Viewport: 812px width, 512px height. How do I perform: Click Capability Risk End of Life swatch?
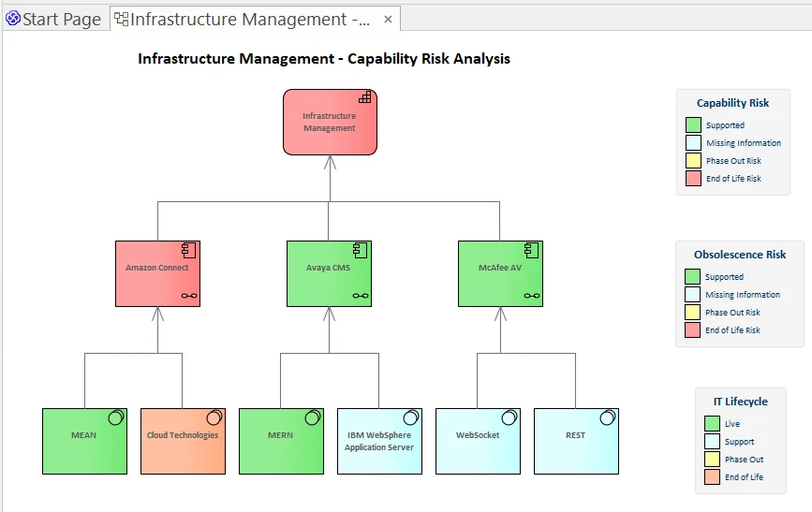click(x=693, y=178)
